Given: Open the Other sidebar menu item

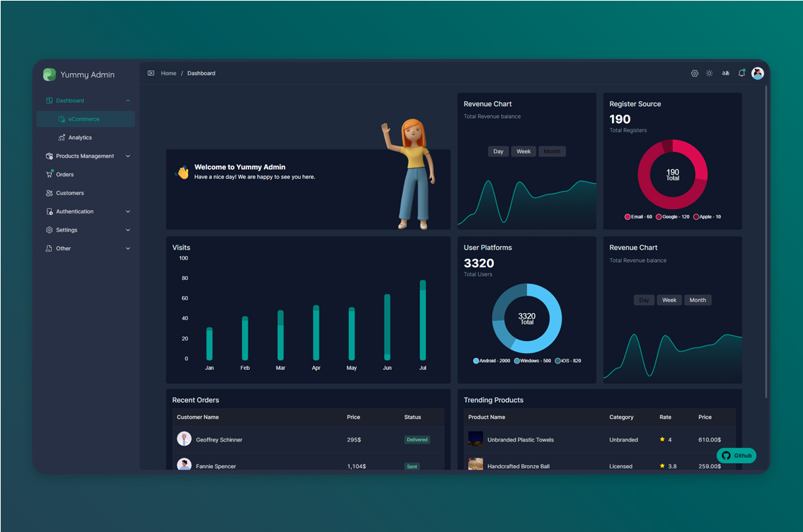Looking at the screenshot, I should 63,248.
